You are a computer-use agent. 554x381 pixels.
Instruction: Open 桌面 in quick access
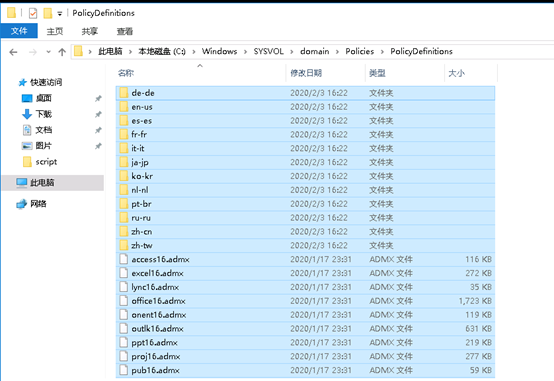click(x=43, y=98)
